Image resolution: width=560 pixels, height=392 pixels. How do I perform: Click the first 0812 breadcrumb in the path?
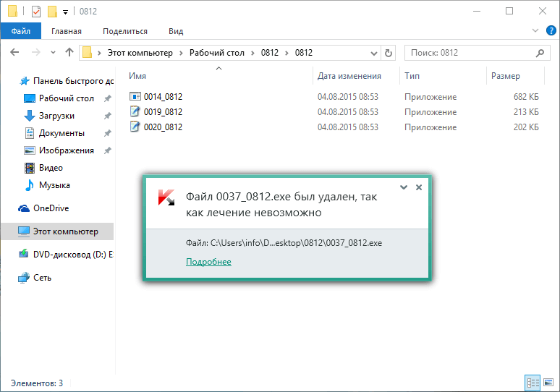coord(270,53)
